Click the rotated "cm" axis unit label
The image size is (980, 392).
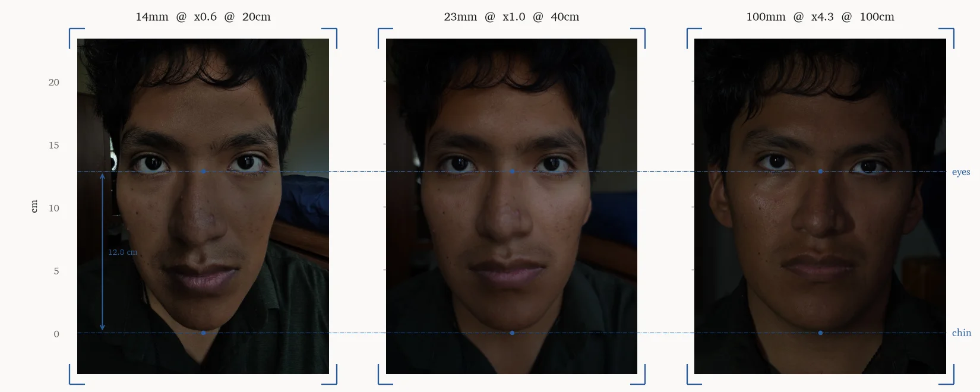pyautogui.click(x=34, y=206)
